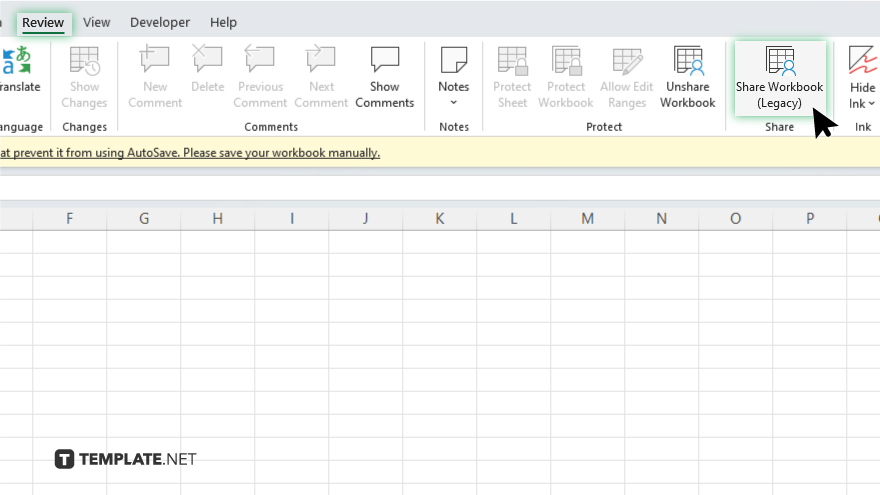The width and height of the screenshot is (880, 495).
Task: Click the Show Changes icon
Action: 84,62
